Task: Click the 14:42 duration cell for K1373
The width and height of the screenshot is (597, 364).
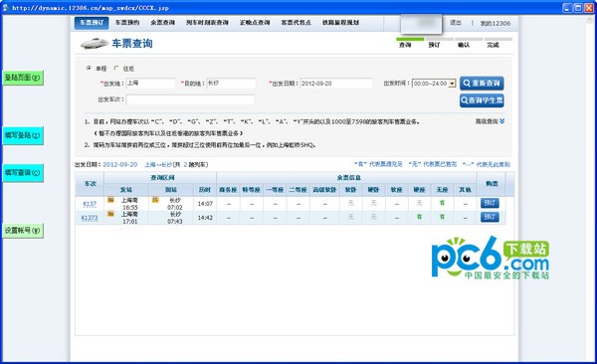Action: pos(205,218)
